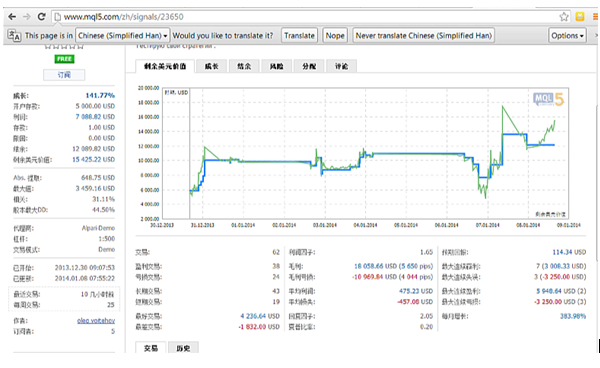Click the 44.50% drawdown value
Viewport: 600px width, 368px height.
pos(103,210)
